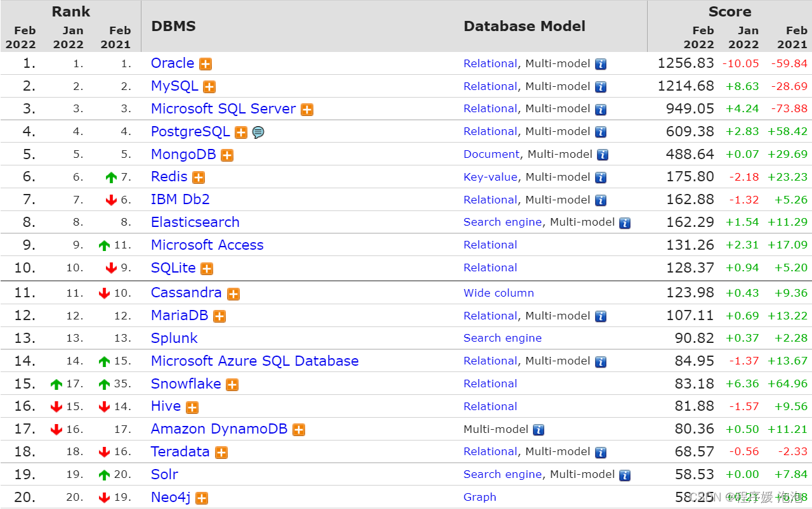Click the orange plus icon next to Oracle

206,64
